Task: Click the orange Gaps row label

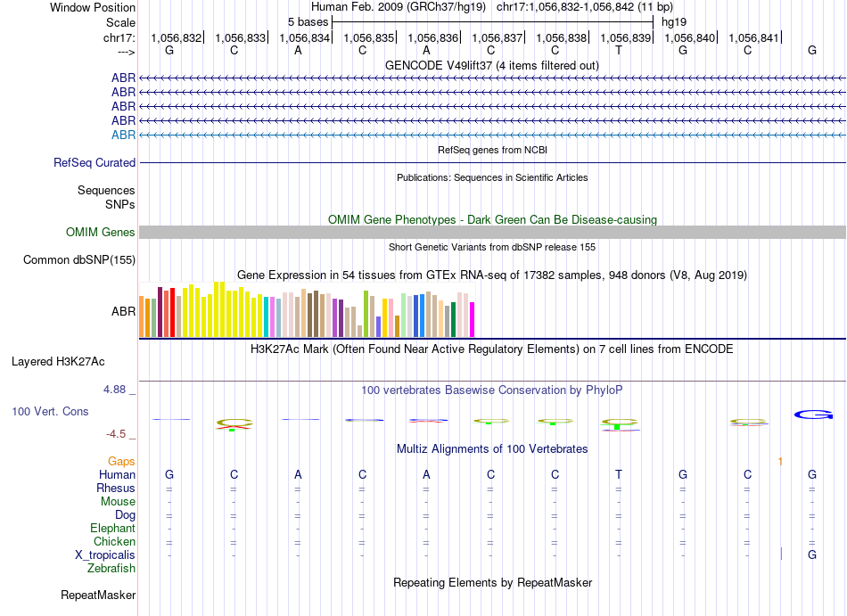Action: click(x=121, y=461)
